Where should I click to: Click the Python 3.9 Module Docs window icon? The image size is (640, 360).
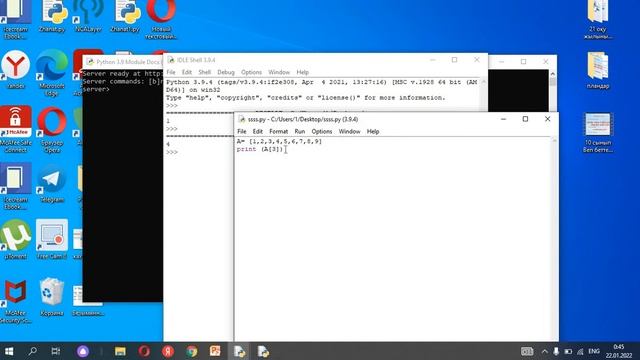[x=90, y=62]
